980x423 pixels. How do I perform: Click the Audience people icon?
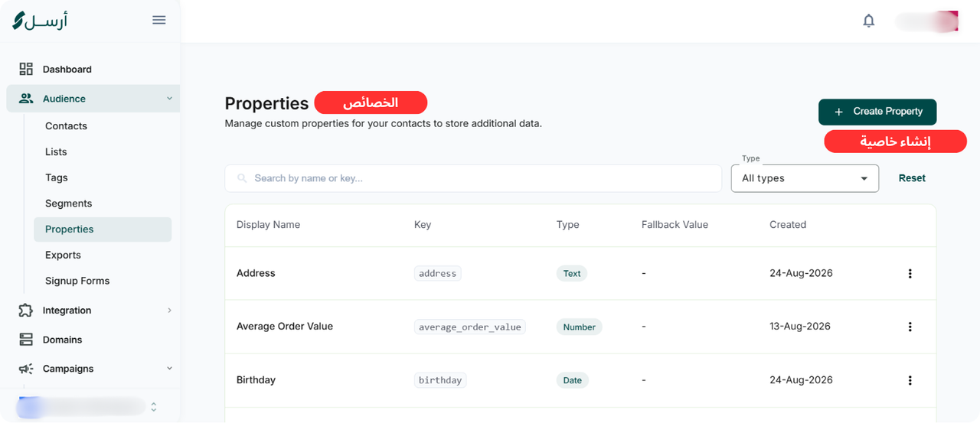click(x=26, y=99)
